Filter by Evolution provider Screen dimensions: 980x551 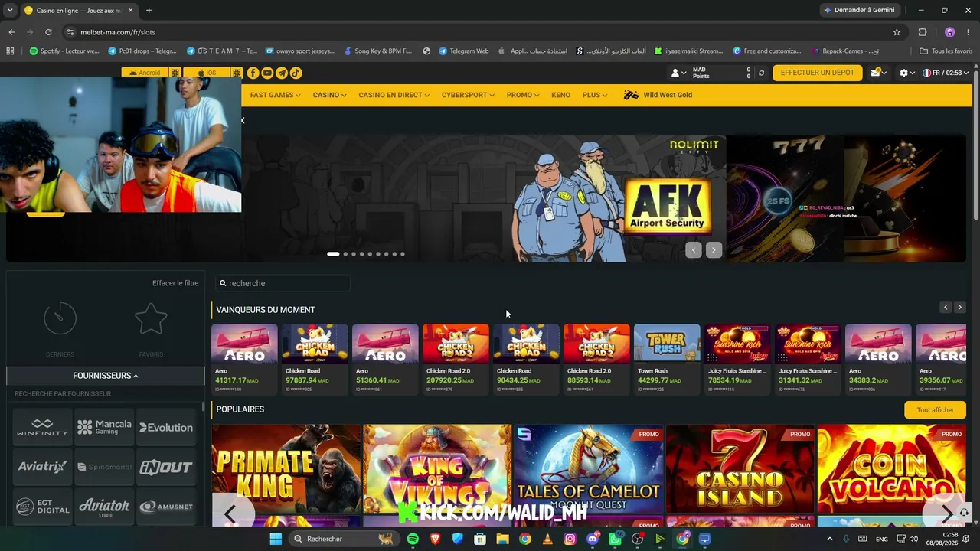click(166, 427)
